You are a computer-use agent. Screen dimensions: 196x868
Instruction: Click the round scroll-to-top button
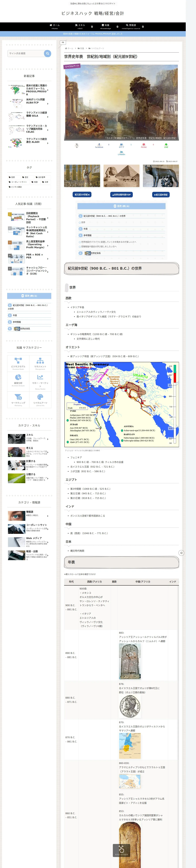tap(181, 553)
